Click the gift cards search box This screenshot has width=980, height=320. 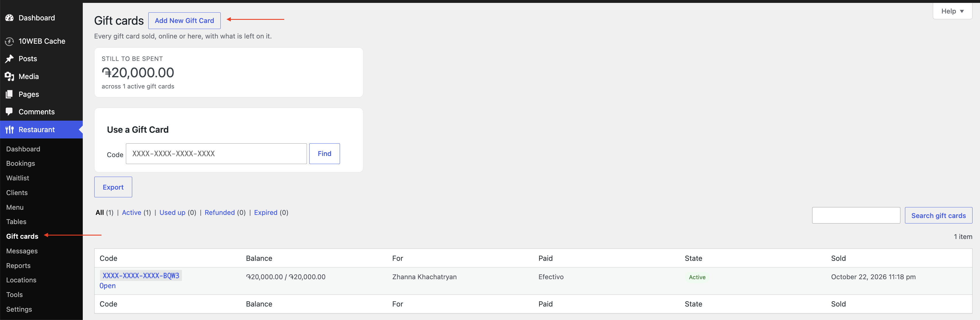click(x=856, y=215)
